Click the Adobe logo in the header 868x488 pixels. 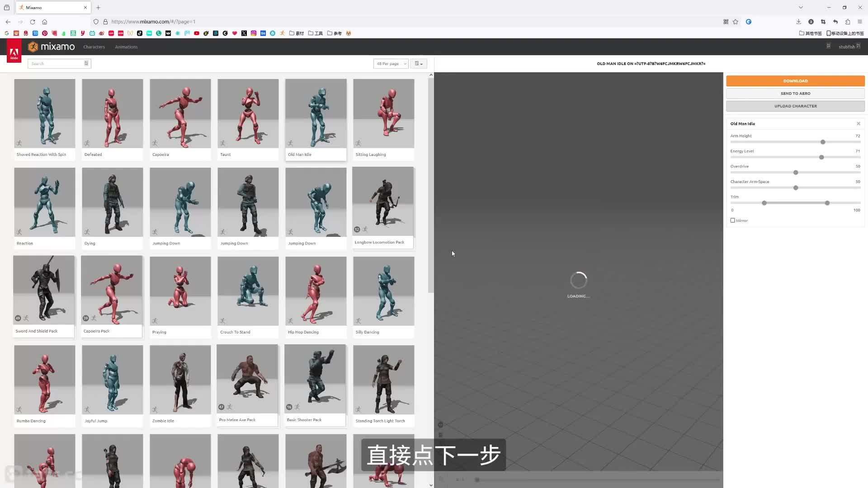point(14,51)
